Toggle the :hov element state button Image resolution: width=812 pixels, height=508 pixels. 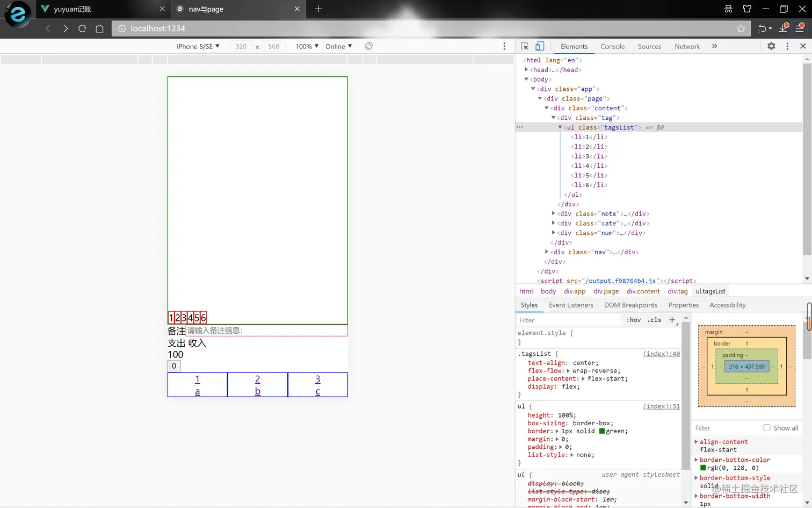634,320
